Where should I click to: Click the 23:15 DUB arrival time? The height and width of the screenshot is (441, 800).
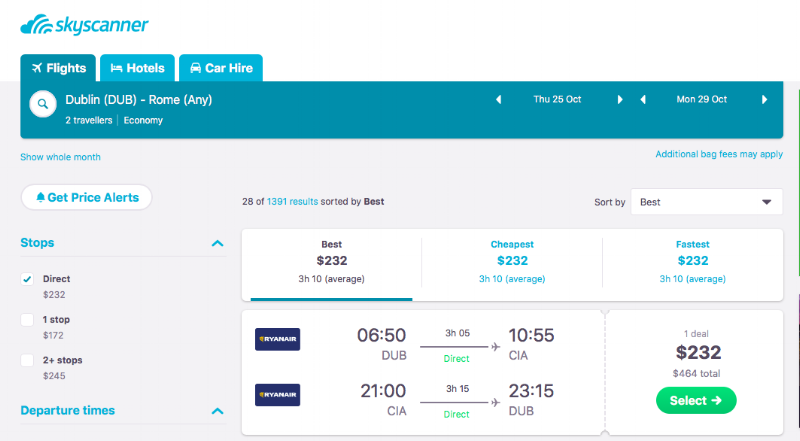tap(531, 391)
